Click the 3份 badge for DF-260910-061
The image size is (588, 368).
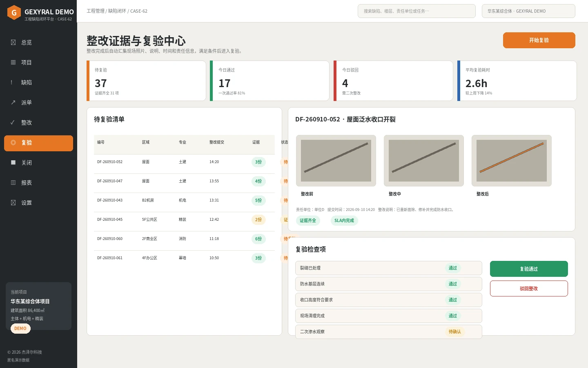coord(258,258)
